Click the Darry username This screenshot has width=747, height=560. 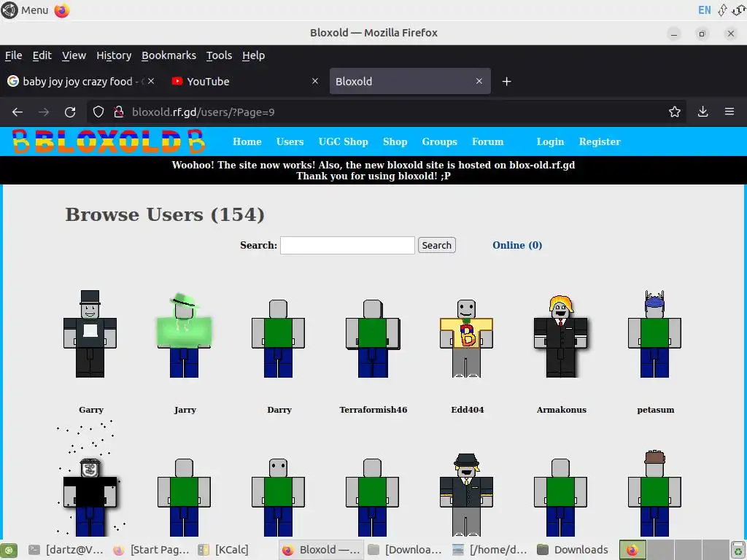pyautogui.click(x=279, y=410)
